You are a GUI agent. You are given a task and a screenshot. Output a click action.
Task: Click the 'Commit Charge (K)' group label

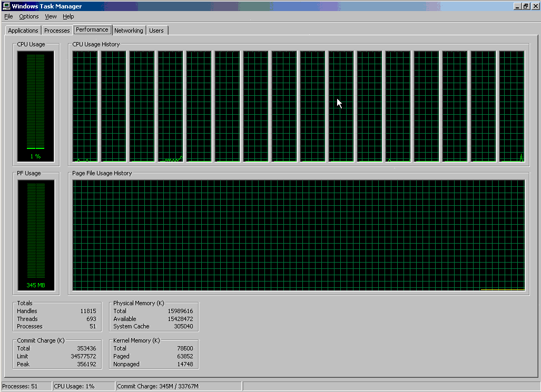click(41, 340)
